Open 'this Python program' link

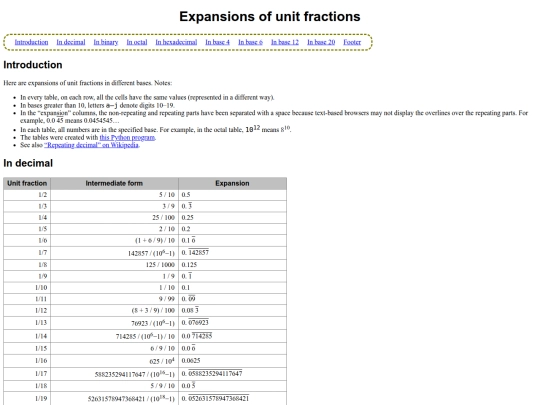[x=127, y=137]
